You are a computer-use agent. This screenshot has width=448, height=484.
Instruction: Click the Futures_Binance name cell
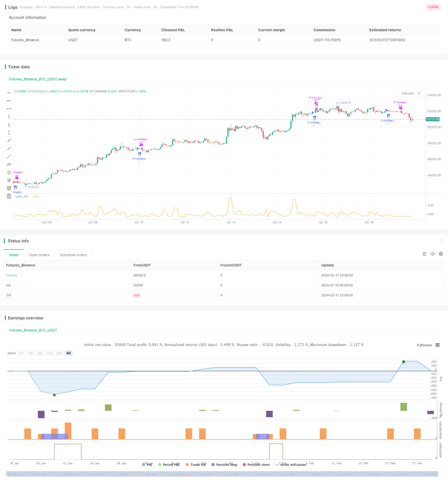[25, 40]
